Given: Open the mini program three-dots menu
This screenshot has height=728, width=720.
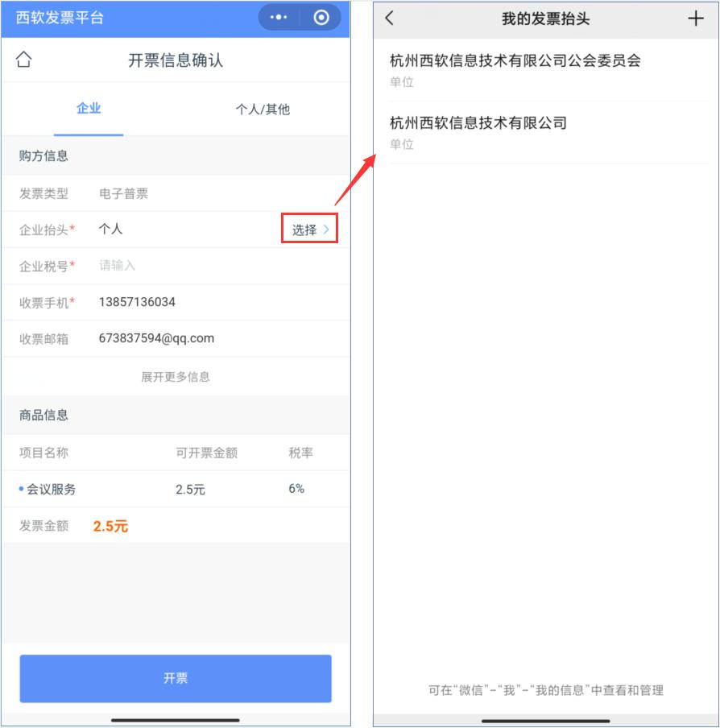Looking at the screenshot, I should tap(279, 18).
